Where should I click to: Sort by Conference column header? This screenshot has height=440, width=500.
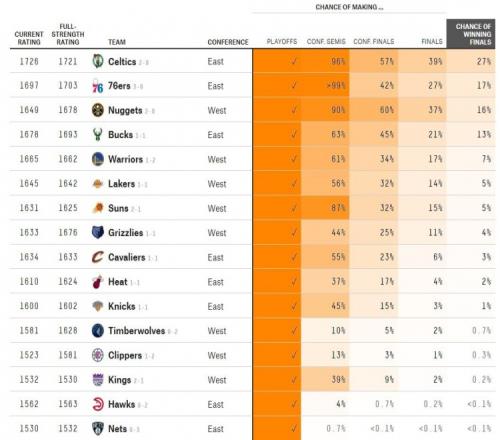(228, 42)
